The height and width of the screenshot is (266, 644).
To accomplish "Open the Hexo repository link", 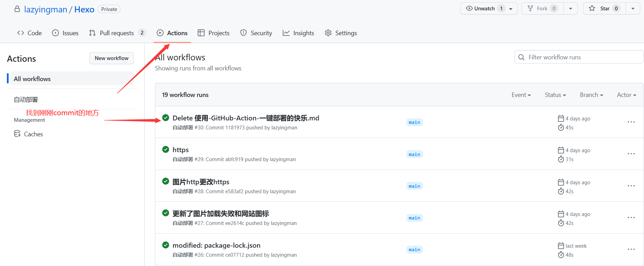I will tap(84, 9).
